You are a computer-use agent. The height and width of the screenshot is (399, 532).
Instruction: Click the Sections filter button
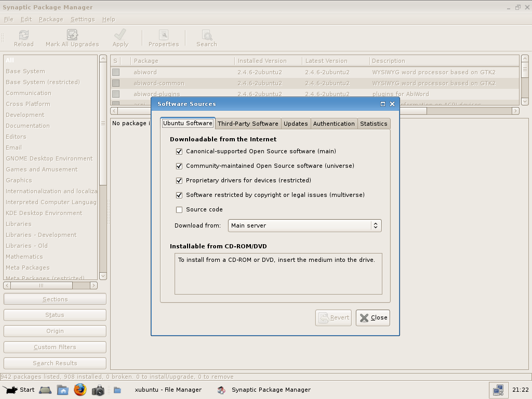tap(55, 299)
